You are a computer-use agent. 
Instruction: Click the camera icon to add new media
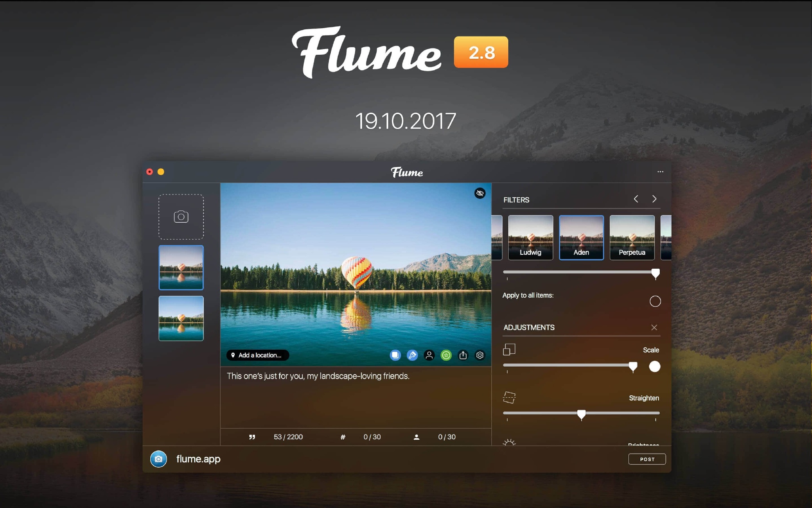pyautogui.click(x=181, y=216)
